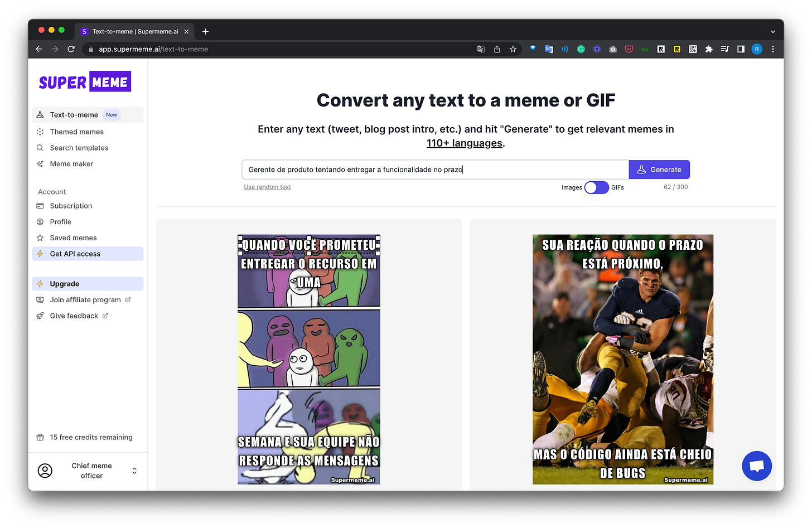Select the Search templates magnifier icon
Image resolution: width=812 pixels, height=528 pixels.
coord(40,148)
